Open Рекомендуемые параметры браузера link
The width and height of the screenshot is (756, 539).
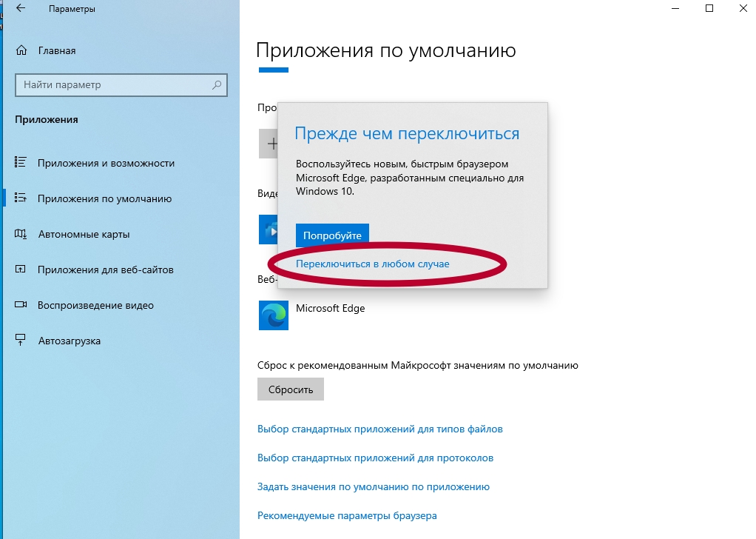click(x=347, y=515)
